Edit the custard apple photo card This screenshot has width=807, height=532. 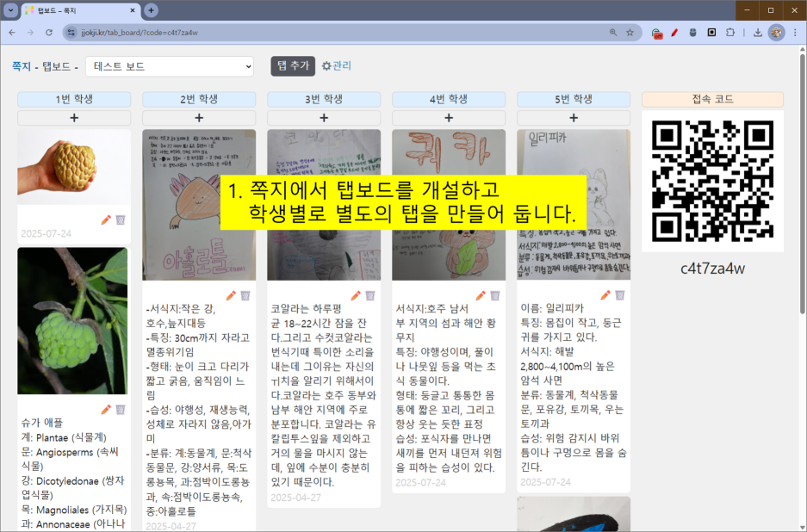click(x=106, y=220)
